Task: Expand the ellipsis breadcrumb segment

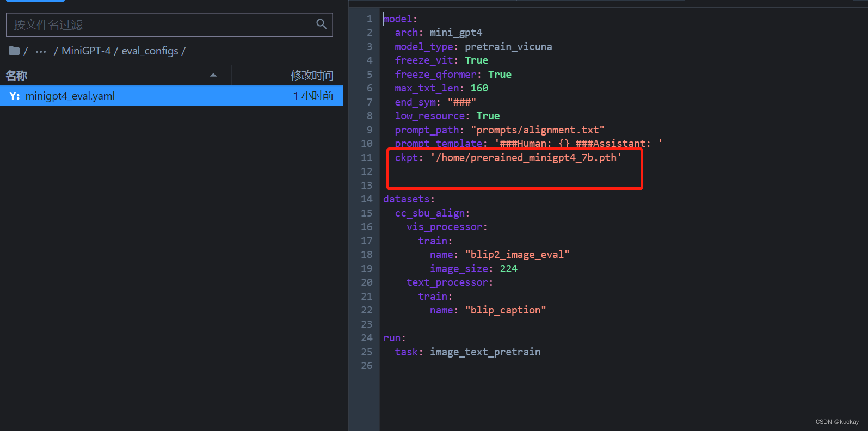Action: coord(41,51)
